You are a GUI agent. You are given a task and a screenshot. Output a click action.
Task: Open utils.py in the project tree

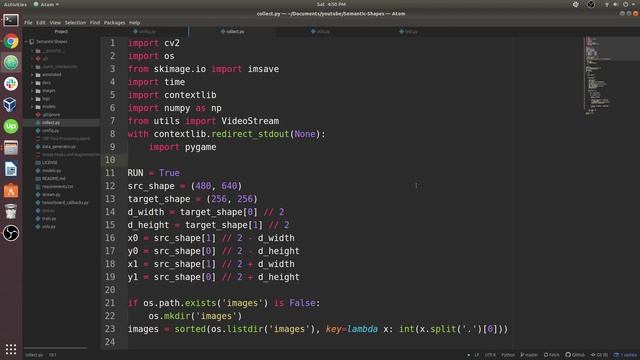tap(49, 227)
